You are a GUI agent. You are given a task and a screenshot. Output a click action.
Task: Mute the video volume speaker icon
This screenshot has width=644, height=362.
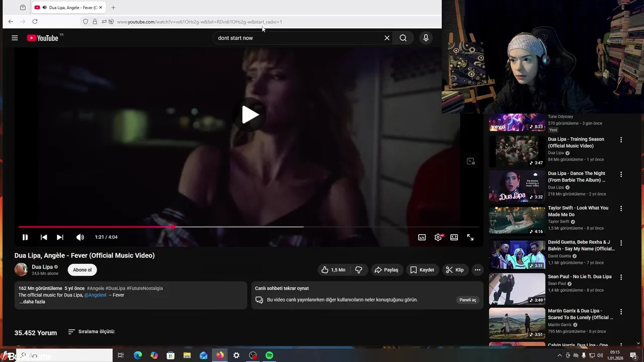80,237
